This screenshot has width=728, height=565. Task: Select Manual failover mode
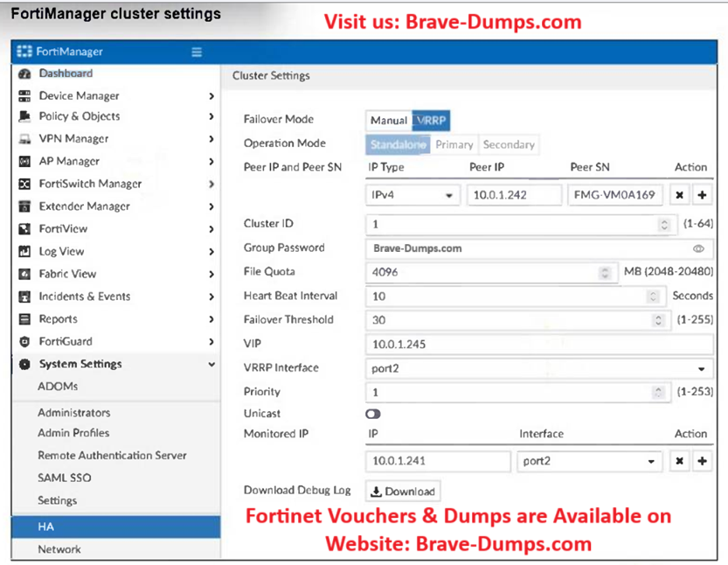(x=388, y=121)
